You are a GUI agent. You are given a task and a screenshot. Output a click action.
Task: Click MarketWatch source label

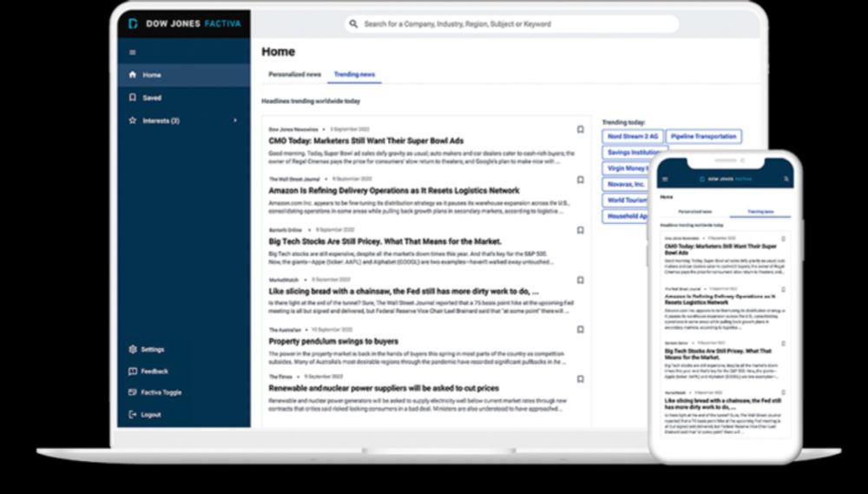[x=284, y=280]
